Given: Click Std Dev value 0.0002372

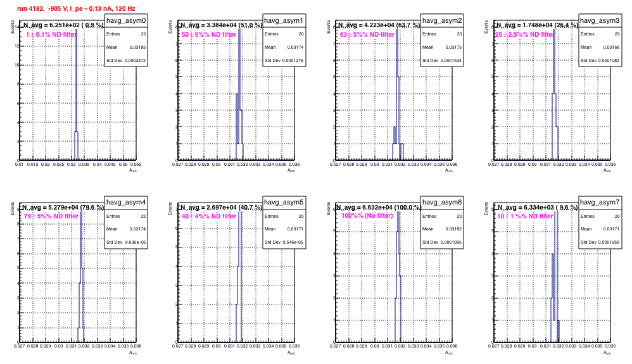Looking at the screenshot, I should tap(135, 61).
